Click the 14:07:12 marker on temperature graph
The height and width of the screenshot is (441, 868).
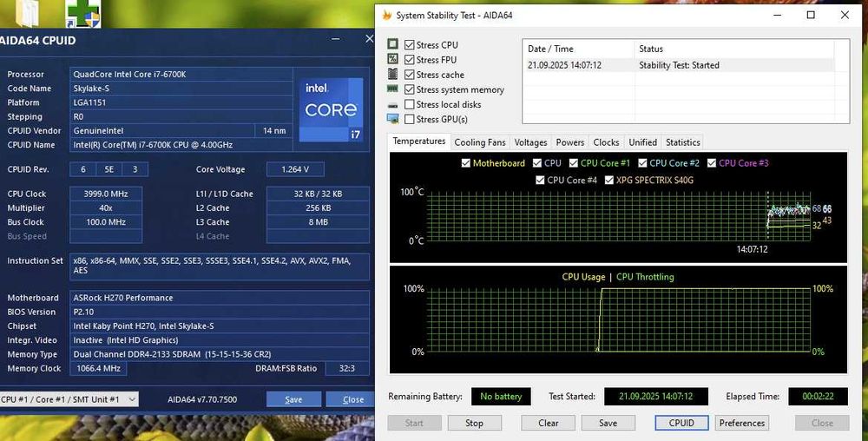(x=752, y=249)
